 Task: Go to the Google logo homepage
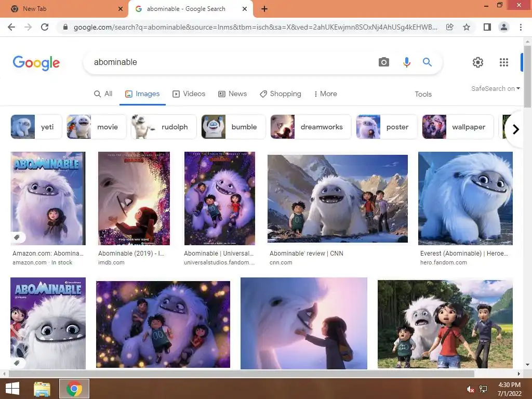36,63
